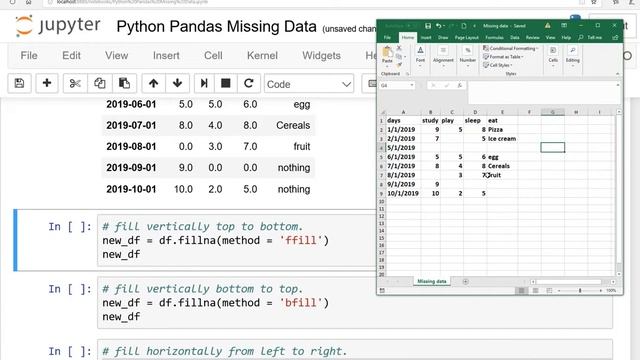Open the Insert Function fx button
Screen dimensions: 640x360
pos(460,85)
